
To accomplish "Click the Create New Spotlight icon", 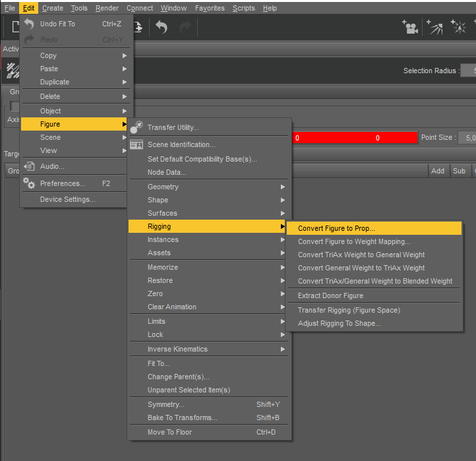I will pyautogui.click(x=434, y=27).
